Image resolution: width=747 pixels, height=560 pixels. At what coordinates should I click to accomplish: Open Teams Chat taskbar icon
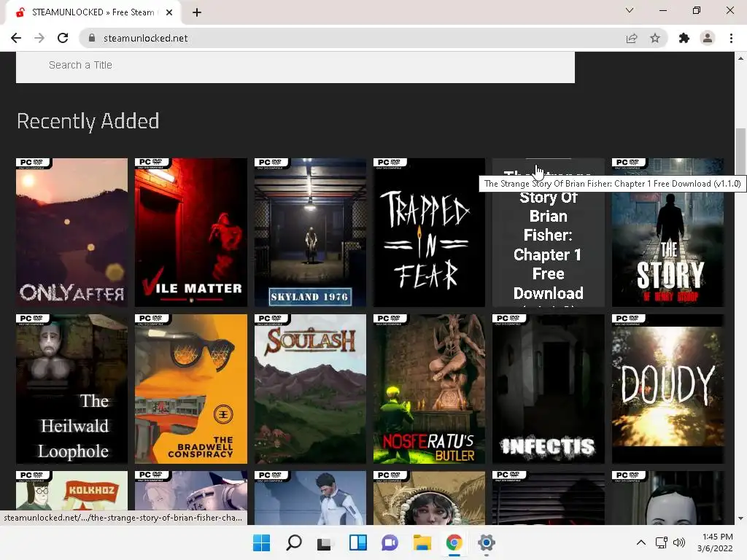[x=390, y=542]
